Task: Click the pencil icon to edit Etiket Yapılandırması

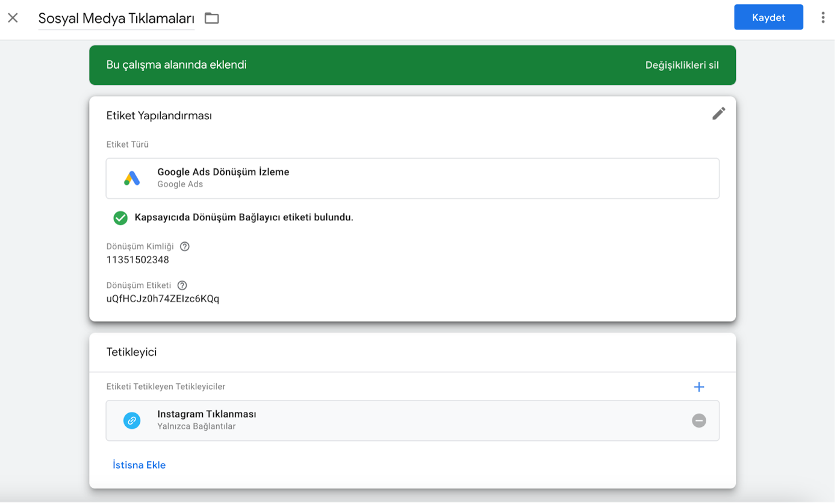Action: 718,114
